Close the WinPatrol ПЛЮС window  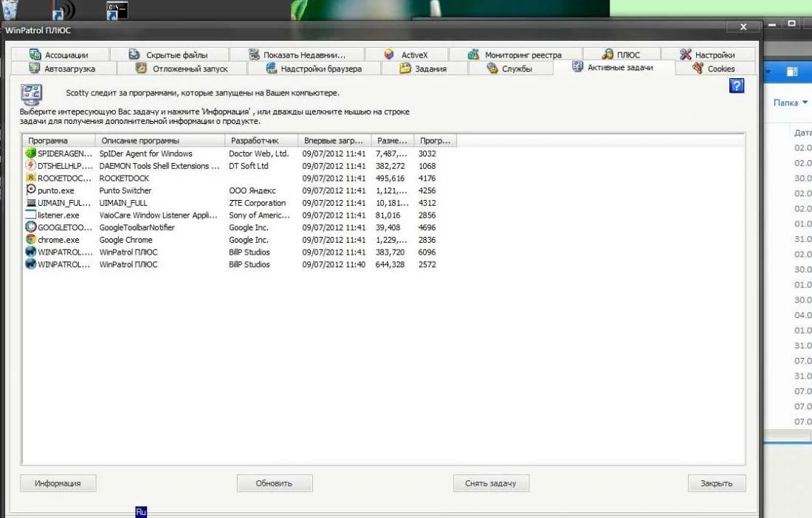coord(743,27)
